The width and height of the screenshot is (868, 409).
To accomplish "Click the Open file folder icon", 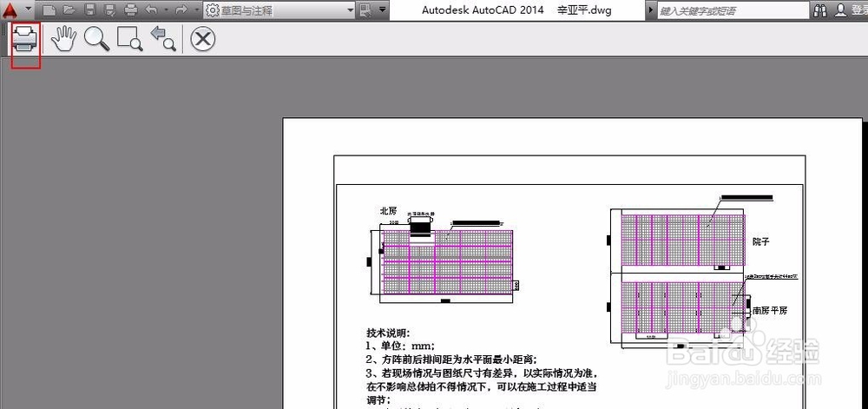I will [69, 10].
